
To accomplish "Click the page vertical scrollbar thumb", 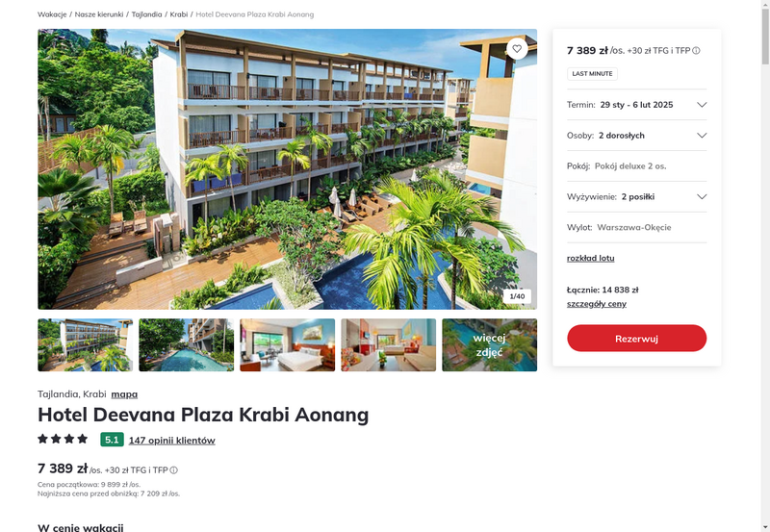I will click(x=765, y=37).
